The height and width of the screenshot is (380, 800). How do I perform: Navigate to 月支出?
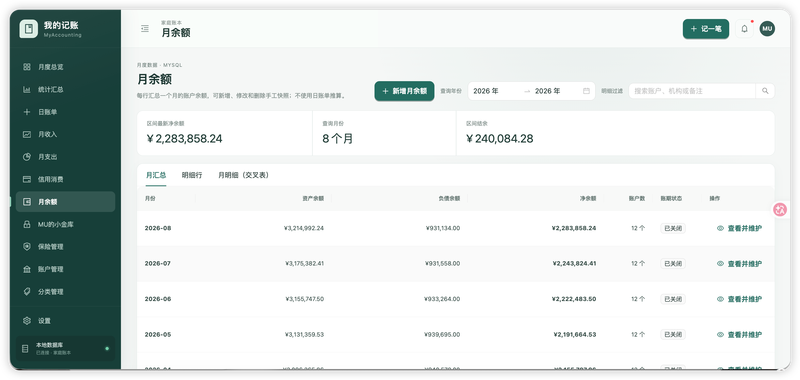click(x=65, y=157)
